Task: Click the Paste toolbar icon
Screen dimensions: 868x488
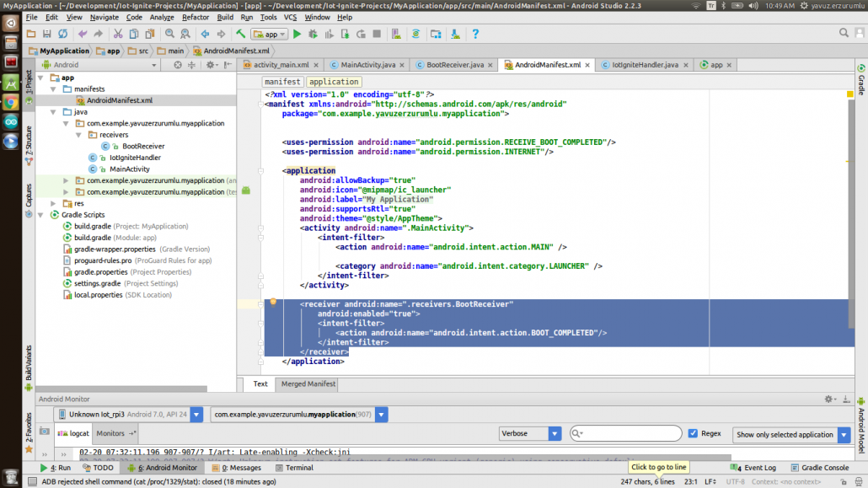Action: [149, 35]
